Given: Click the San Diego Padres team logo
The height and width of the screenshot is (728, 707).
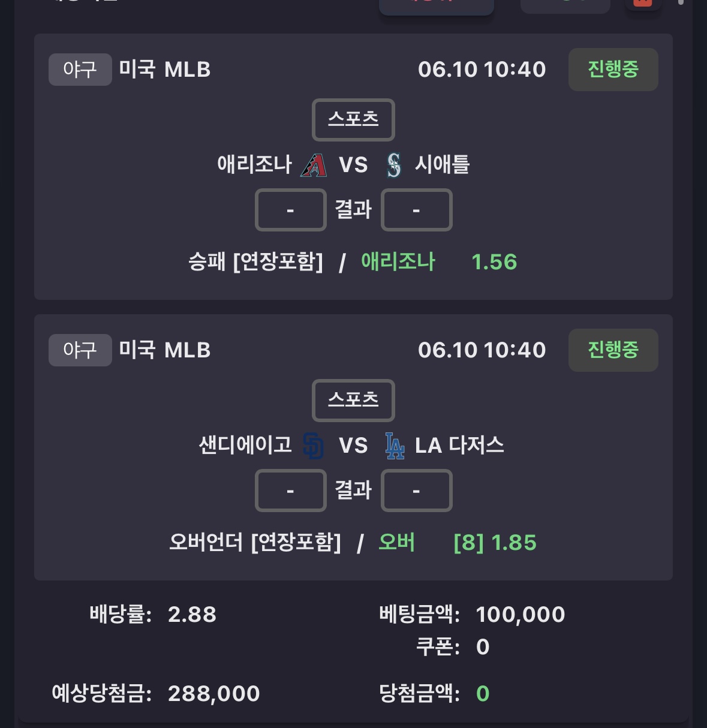Looking at the screenshot, I should pos(314,446).
